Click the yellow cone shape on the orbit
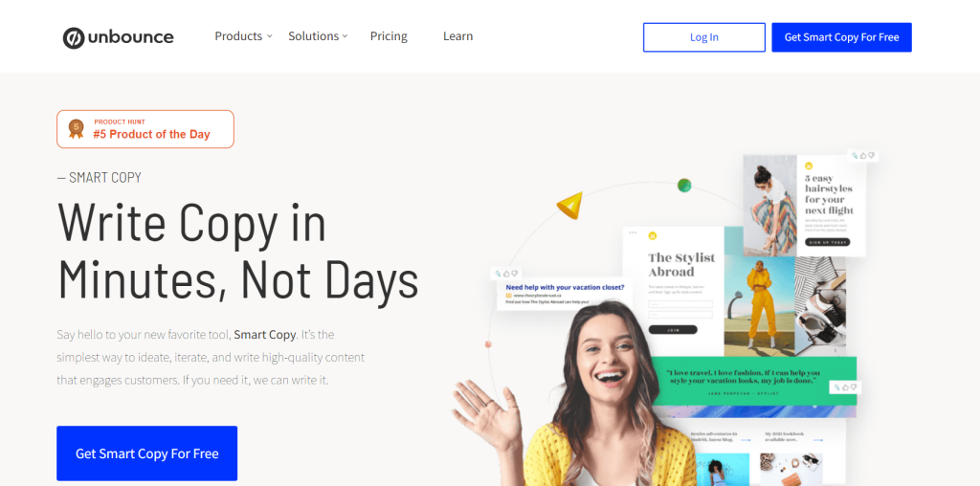The width and height of the screenshot is (980, 486). point(570,205)
